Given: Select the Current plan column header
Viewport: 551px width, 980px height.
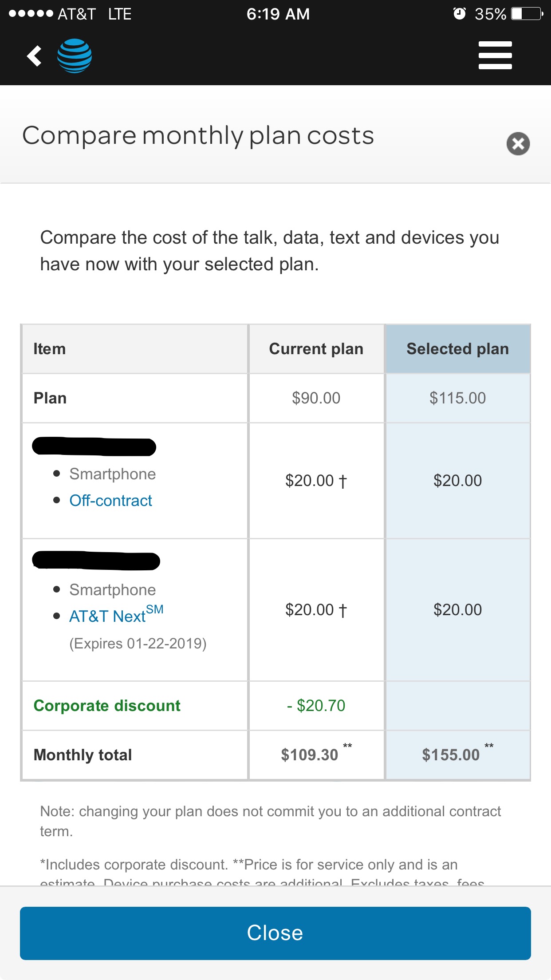Looking at the screenshot, I should click(316, 349).
